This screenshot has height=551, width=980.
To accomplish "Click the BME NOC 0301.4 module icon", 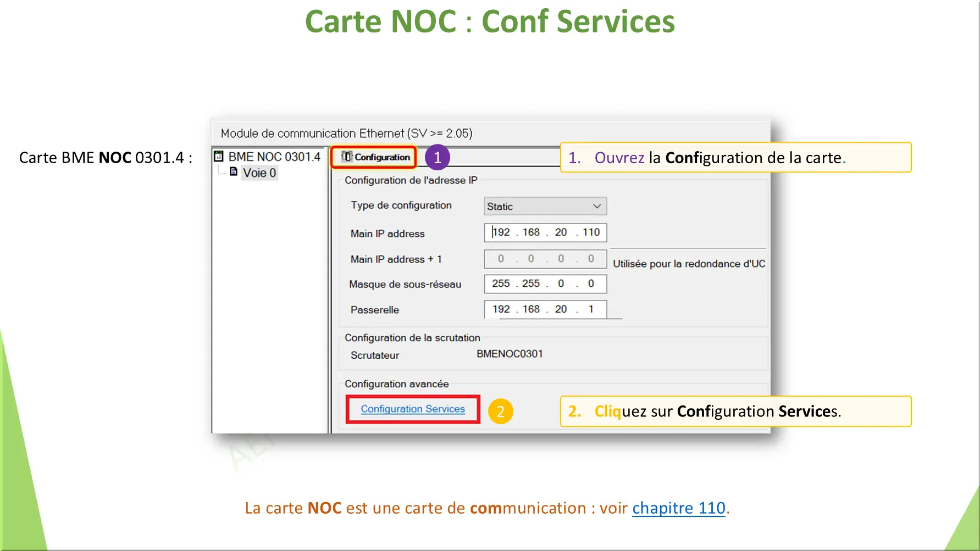I will (x=219, y=157).
